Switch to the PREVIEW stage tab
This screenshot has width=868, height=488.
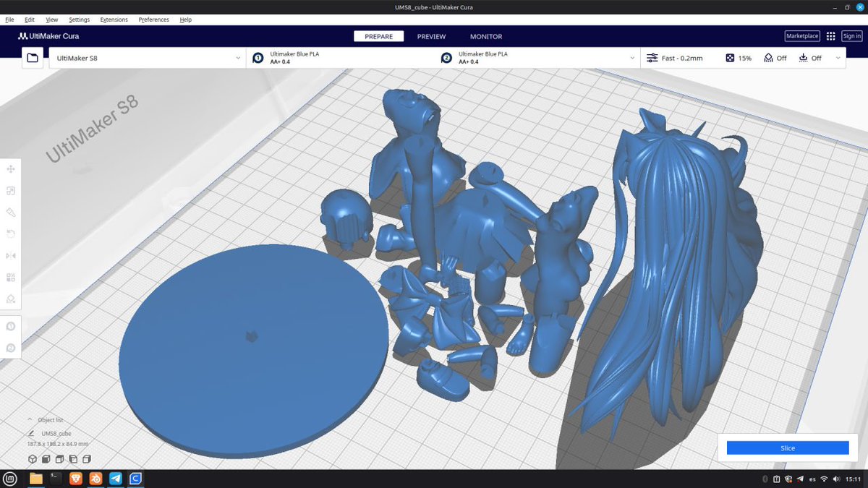(431, 36)
